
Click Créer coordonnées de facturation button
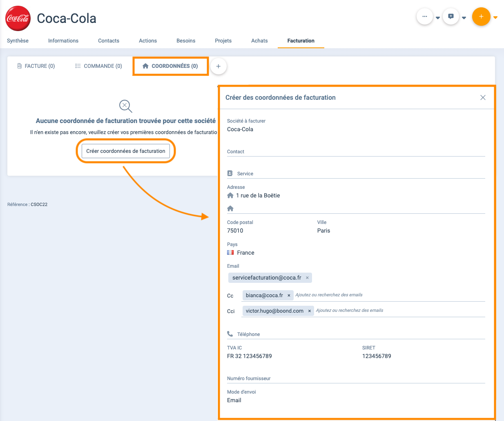point(126,151)
